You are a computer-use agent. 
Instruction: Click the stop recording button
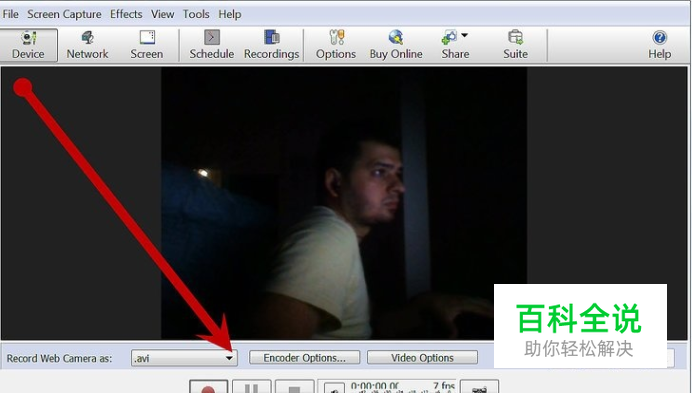point(294,387)
